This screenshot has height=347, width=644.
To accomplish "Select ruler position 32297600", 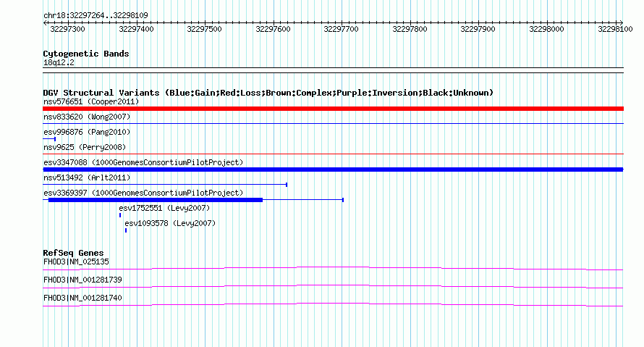I will (273, 29).
